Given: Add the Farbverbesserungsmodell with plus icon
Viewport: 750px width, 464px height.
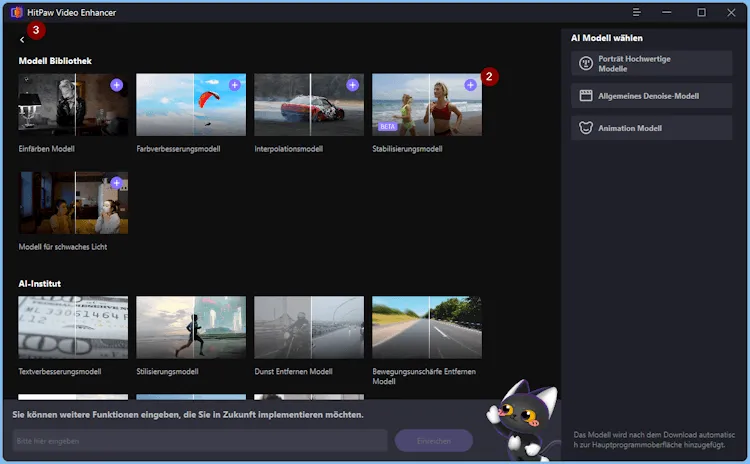Looking at the screenshot, I should pos(234,86).
